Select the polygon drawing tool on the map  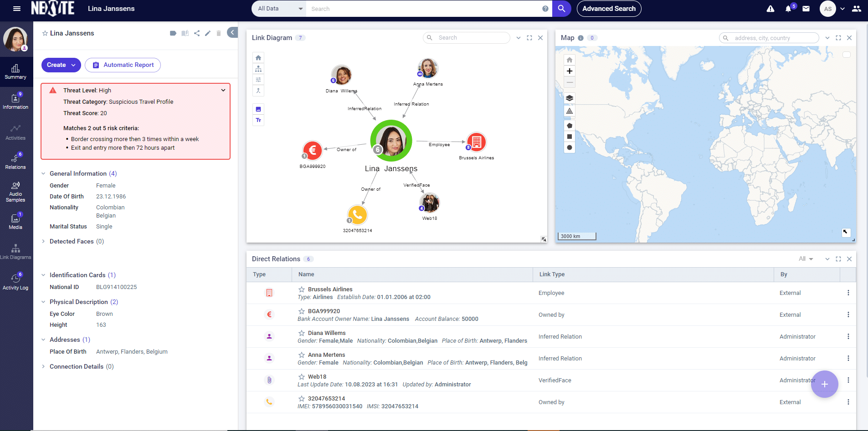569,125
